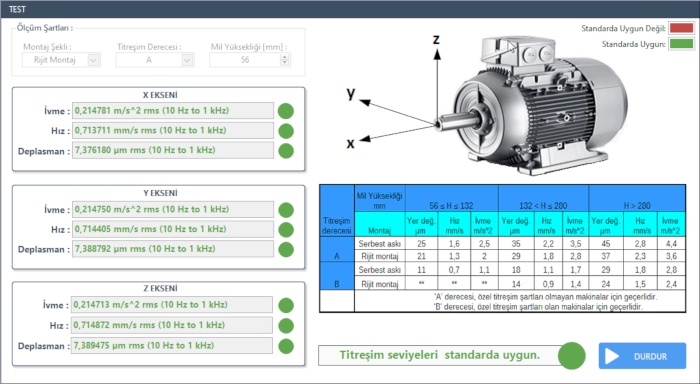Screen dimensions: 700x384
Task: Click the DURDUR stop button
Action: (642, 356)
